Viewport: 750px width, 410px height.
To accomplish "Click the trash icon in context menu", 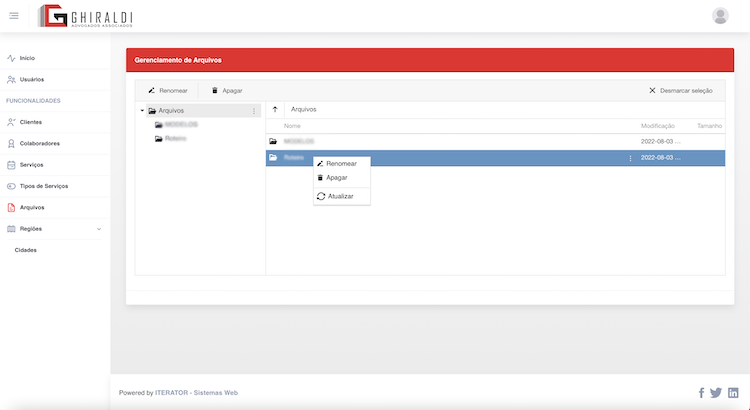I will (x=320, y=177).
